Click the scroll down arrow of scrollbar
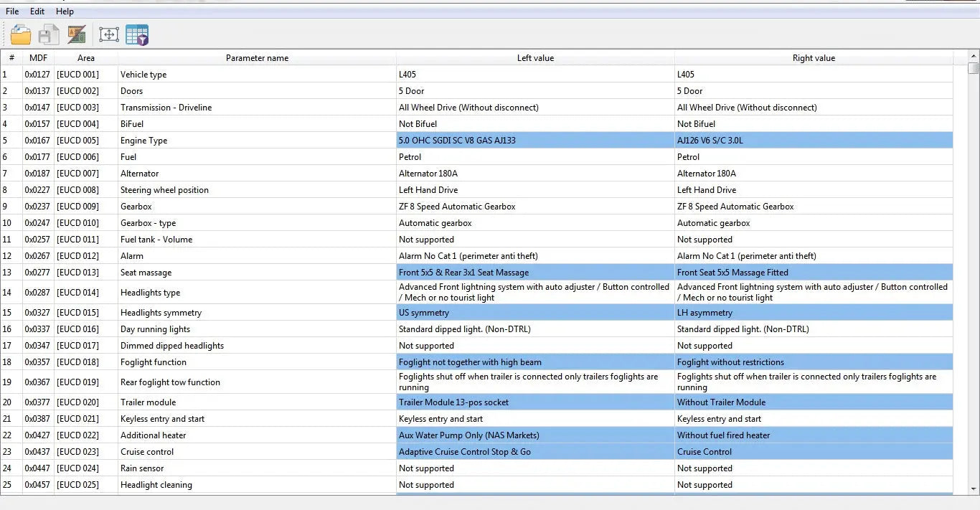The width and height of the screenshot is (980, 510). 973,488
